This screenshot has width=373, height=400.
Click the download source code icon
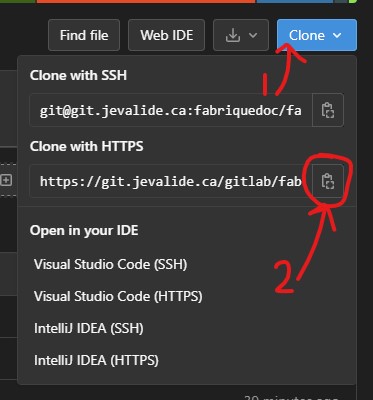(233, 35)
